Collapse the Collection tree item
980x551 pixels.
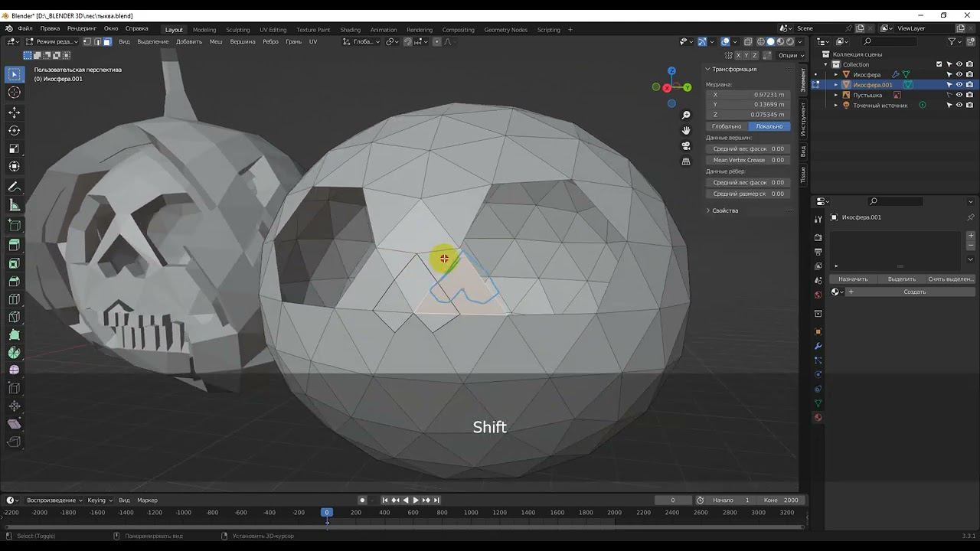[826, 64]
